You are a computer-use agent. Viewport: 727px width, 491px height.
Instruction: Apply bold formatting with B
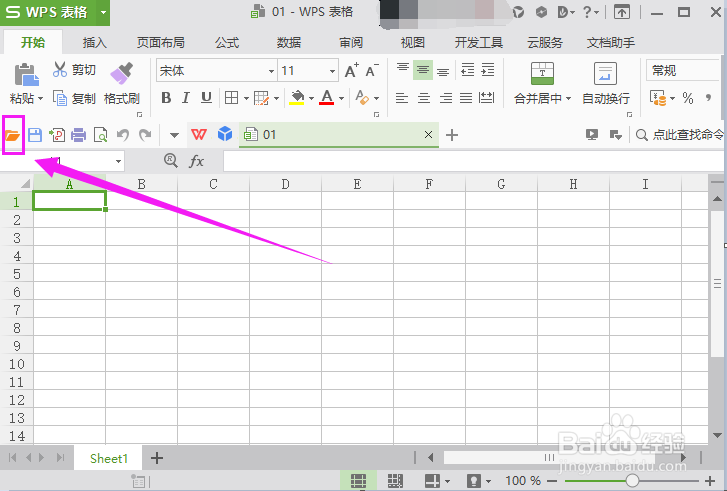coord(166,98)
